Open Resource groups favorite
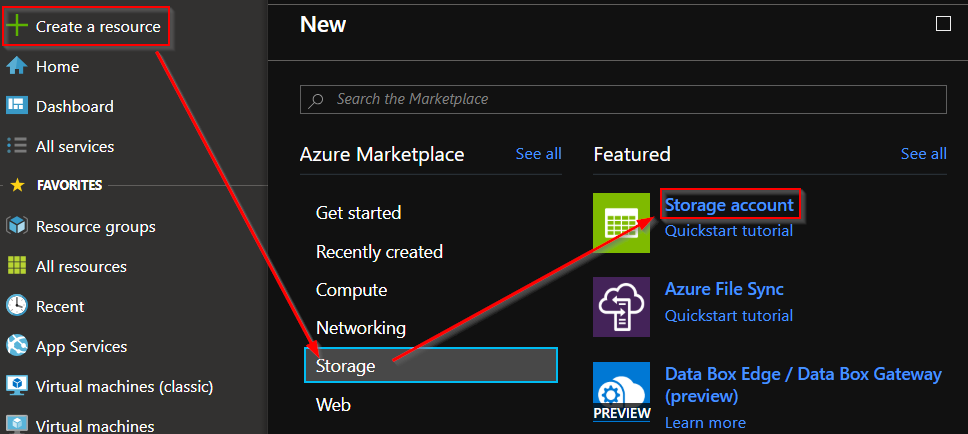This screenshot has height=434, width=968. point(96,227)
